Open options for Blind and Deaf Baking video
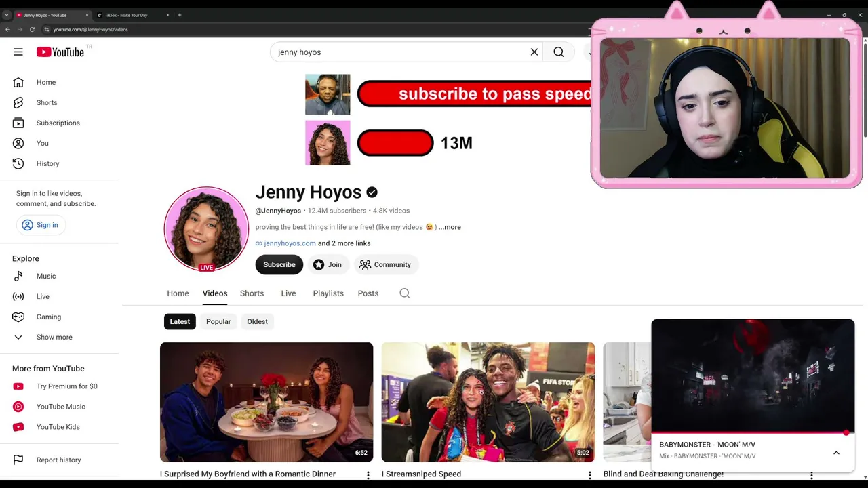 (x=812, y=475)
